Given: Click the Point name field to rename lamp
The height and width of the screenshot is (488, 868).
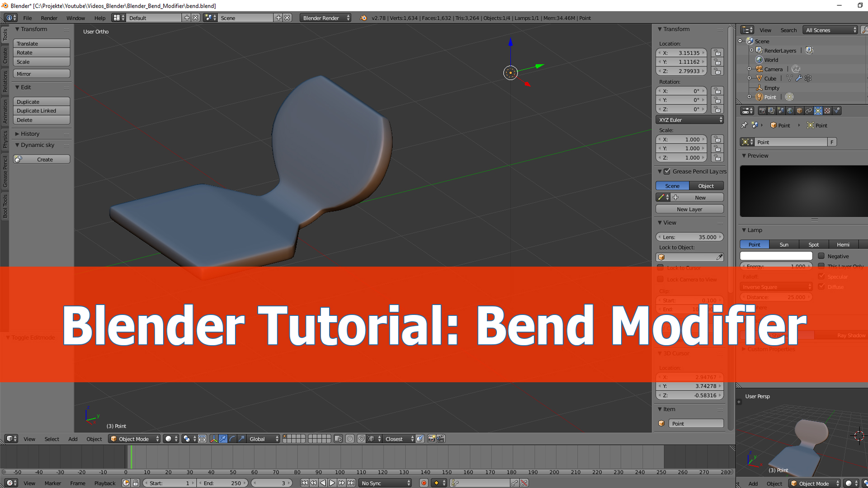Looking at the screenshot, I should coord(791,142).
